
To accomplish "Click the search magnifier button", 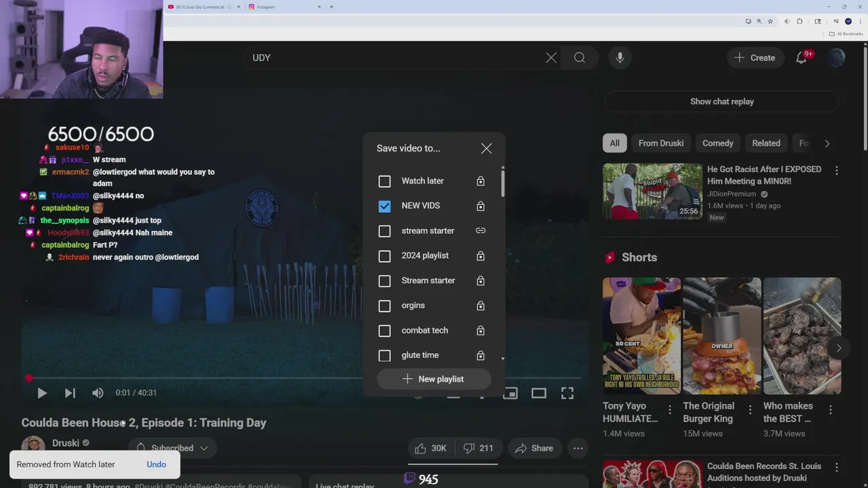I will [x=580, y=58].
